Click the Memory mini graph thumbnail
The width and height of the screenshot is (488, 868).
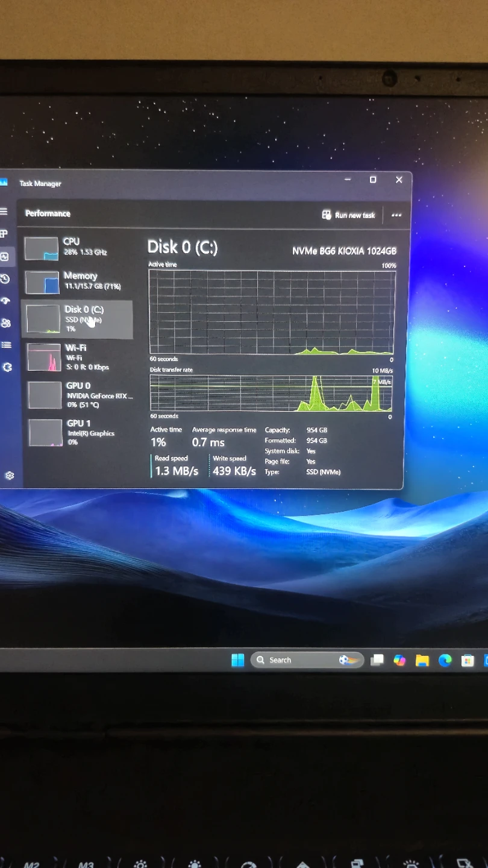(42, 283)
